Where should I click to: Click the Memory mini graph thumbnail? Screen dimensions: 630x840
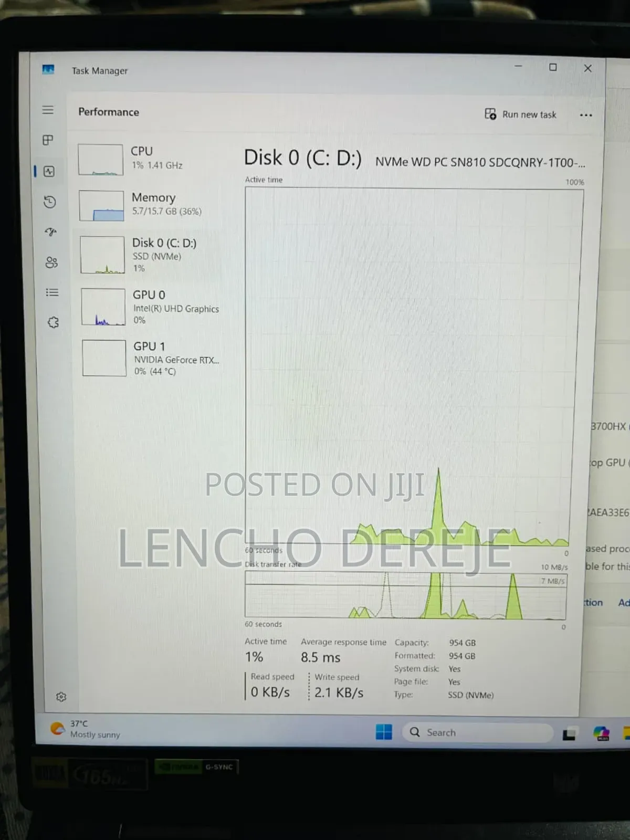(x=101, y=205)
